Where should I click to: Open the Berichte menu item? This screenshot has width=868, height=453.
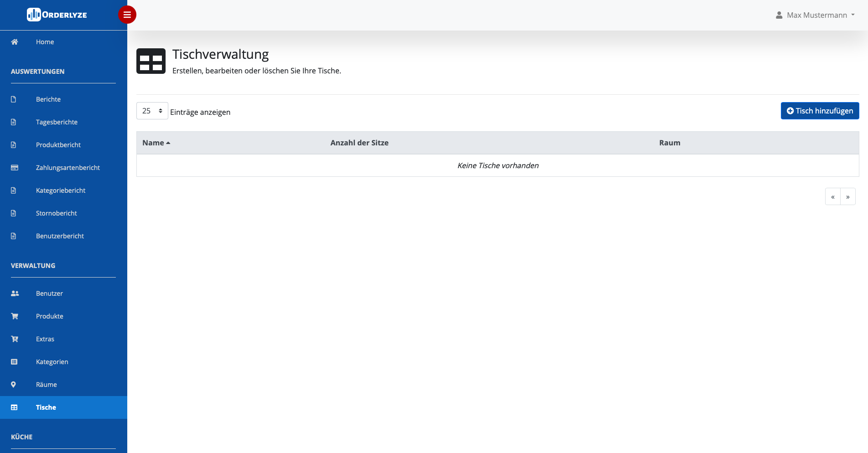pyautogui.click(x=63, y=99)
